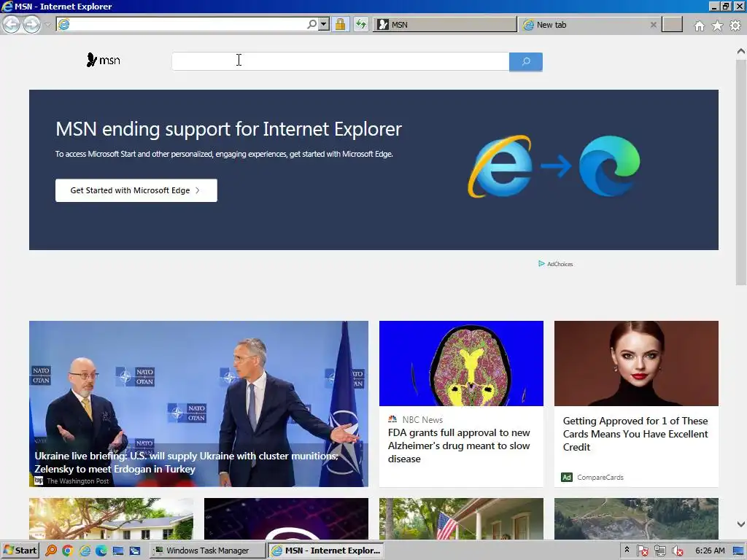Click the Internet Explorer logo in banner
Screen dimensions: 747x560
(500, 166)
